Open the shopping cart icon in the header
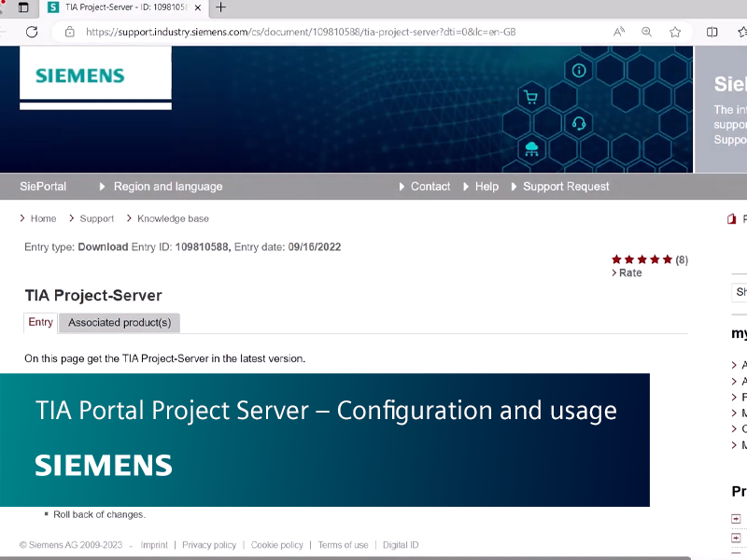747x560 pixels. [530, 96]
